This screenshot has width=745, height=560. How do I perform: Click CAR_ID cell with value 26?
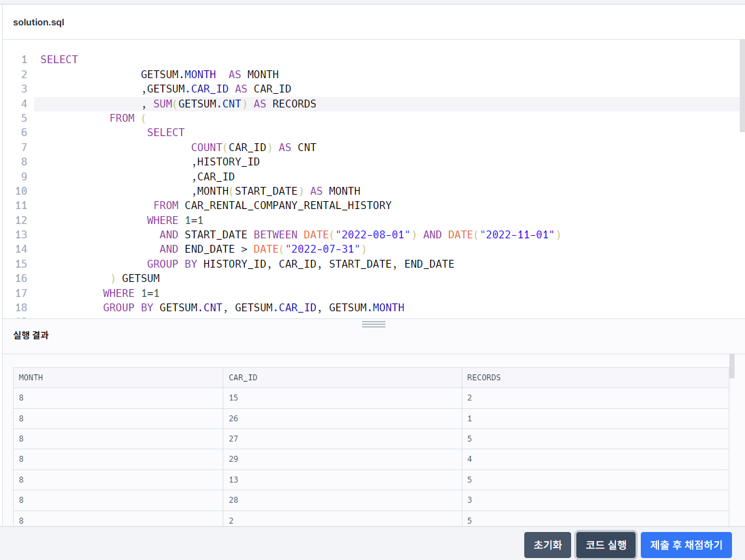pos(342,419)
